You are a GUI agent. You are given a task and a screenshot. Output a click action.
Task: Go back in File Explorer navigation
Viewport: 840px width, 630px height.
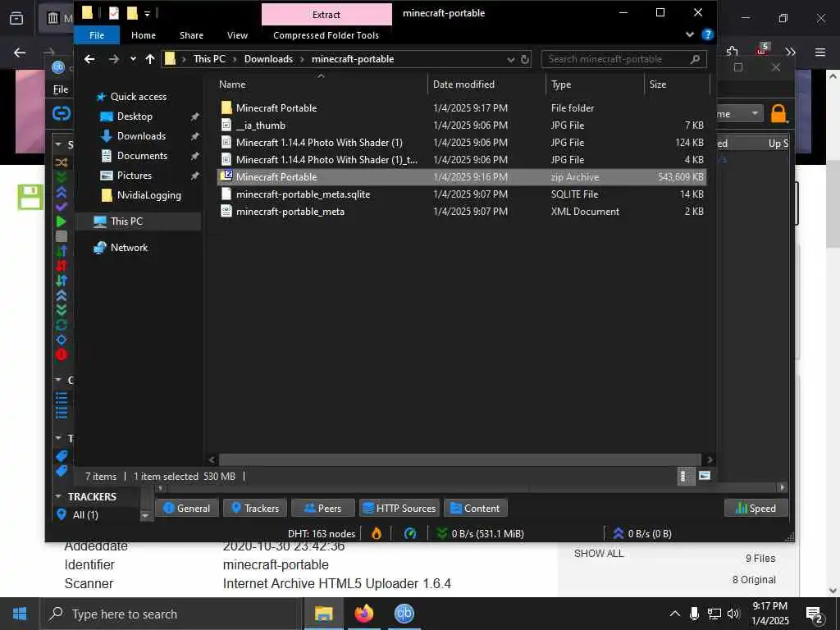tap(89, 59)
